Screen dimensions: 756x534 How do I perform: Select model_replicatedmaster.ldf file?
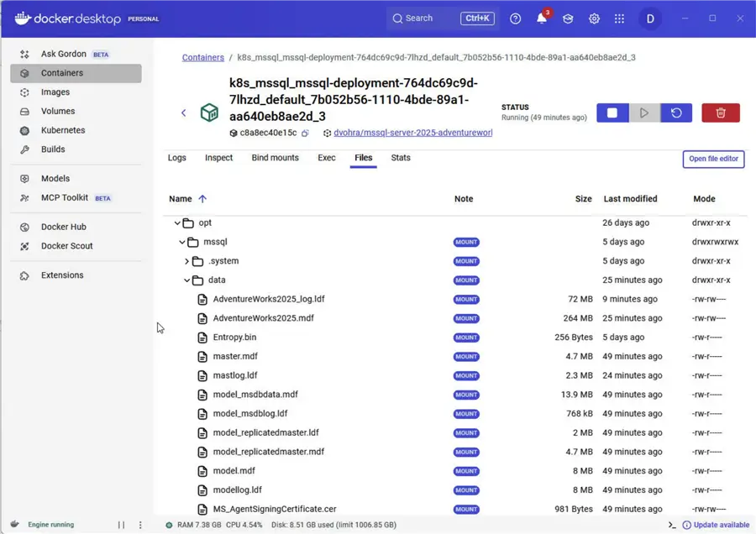265,432
